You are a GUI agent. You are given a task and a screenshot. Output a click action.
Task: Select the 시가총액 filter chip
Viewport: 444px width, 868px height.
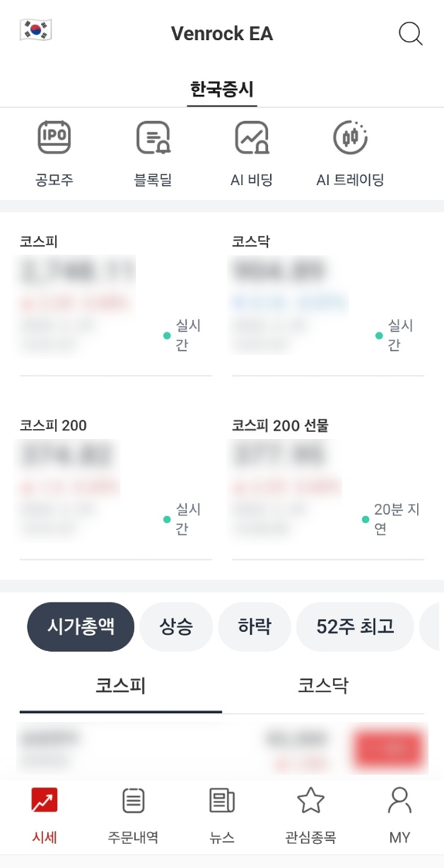point(80,627)
